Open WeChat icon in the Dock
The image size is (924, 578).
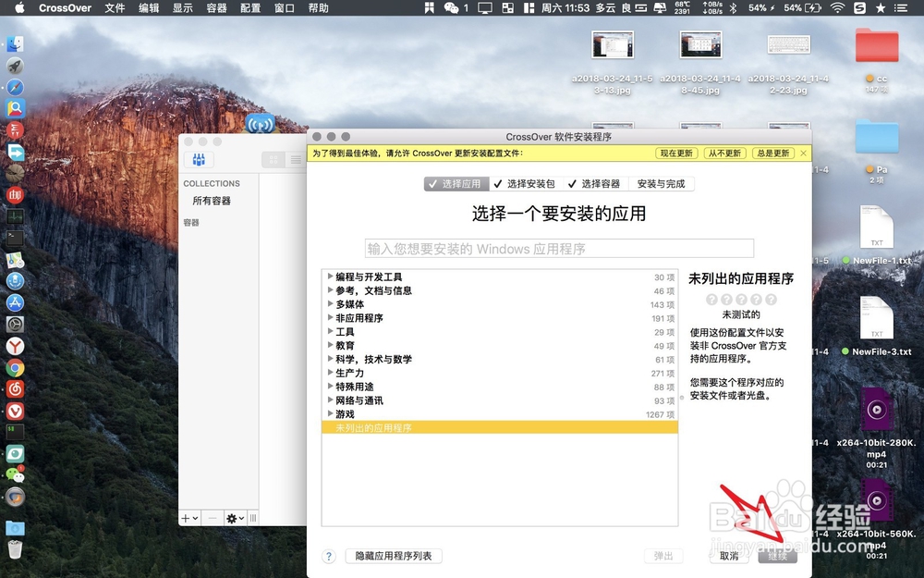16,474
